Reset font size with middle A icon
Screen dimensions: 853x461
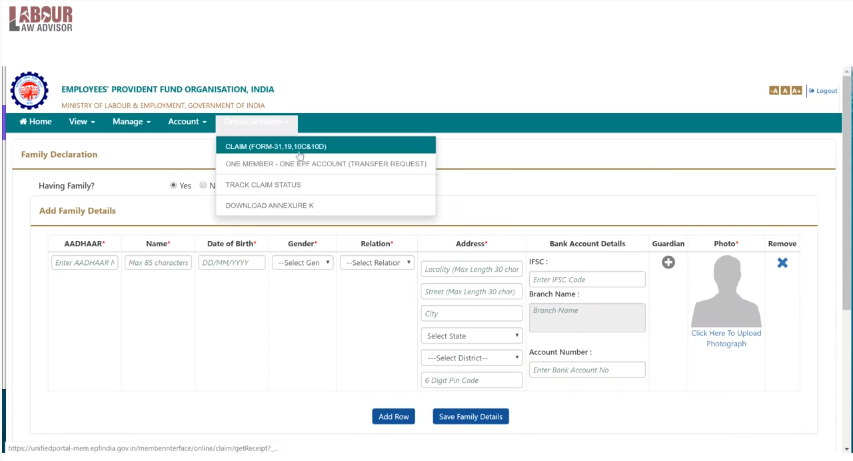(x=785, y=91)
